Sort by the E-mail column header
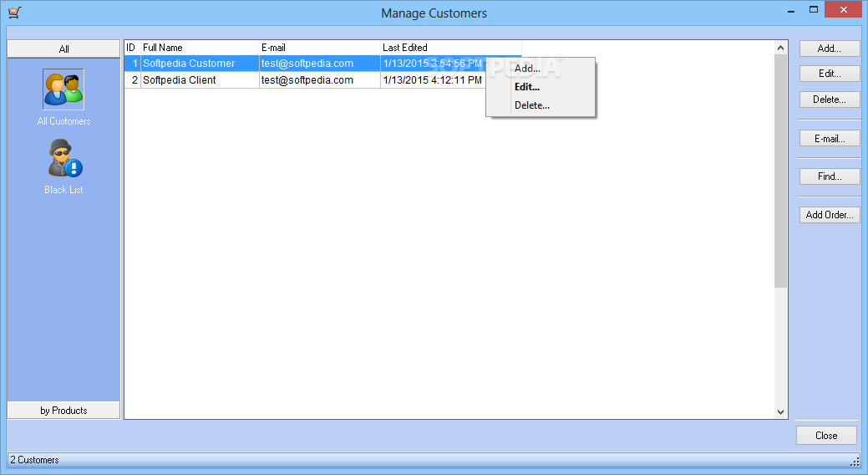The image size is (868, 475). (x=320, y=48)
